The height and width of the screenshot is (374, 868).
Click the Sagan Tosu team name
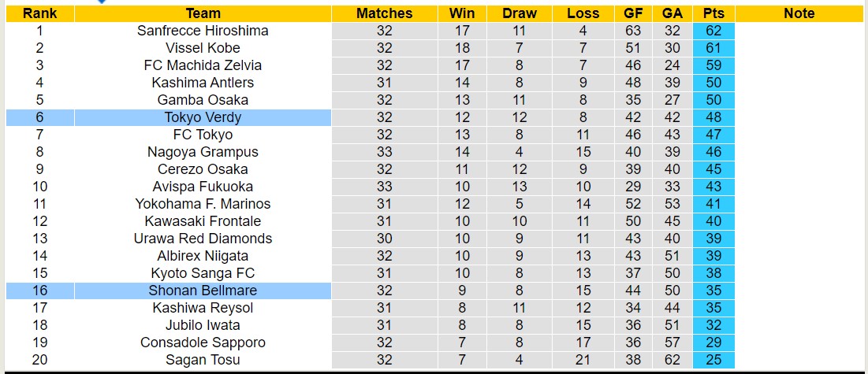(x=203, y=360)
